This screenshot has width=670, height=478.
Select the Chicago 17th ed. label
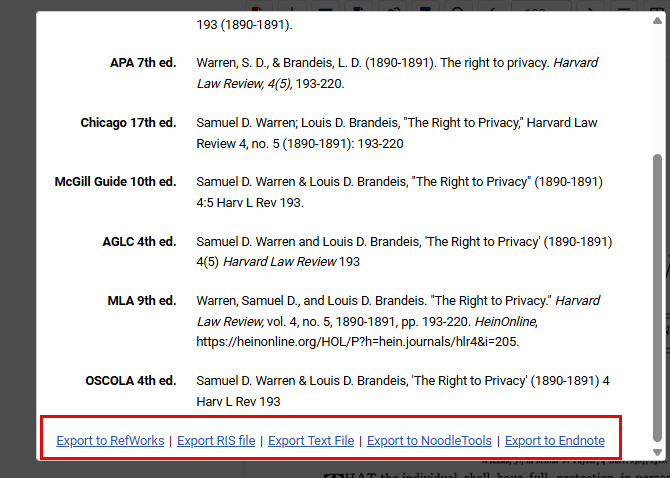click(128, 123)
